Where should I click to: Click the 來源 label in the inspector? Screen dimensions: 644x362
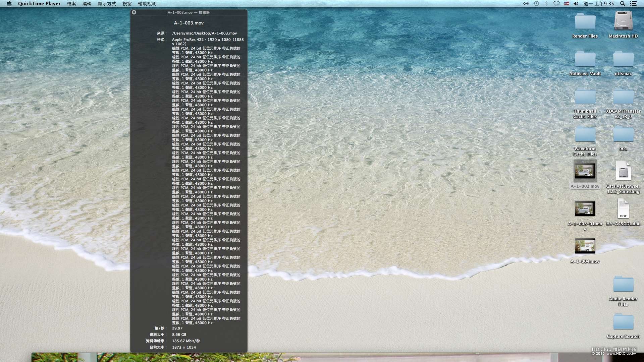pos(162,33)
